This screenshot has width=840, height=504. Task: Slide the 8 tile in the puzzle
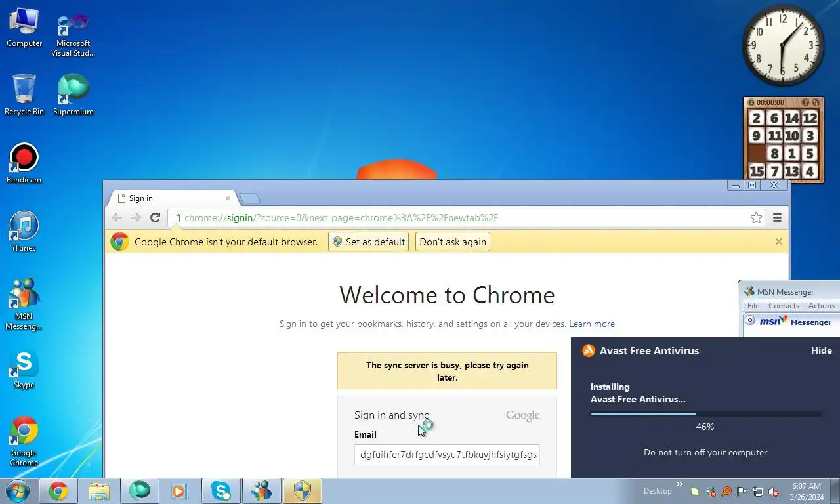tap(775, 154)
